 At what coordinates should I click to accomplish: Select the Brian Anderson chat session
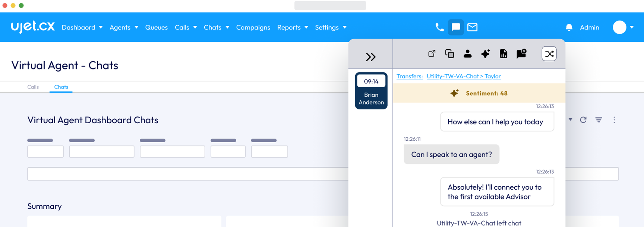tap(371, 91)
